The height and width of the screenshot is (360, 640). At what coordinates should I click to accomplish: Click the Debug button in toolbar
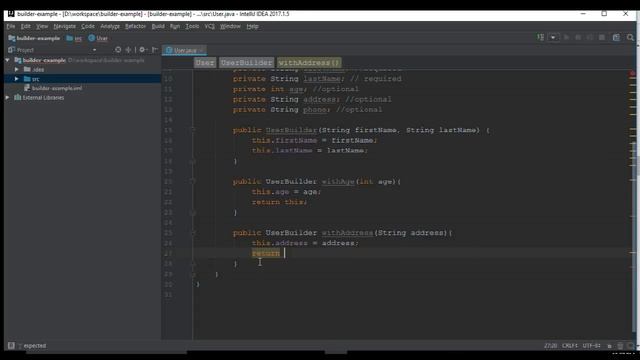tap(578, 38)
